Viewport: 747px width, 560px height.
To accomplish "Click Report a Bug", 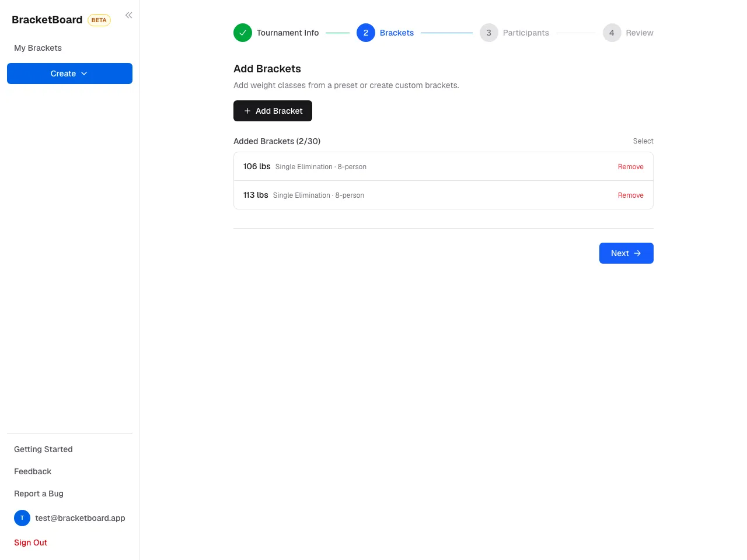I will (x=39, y=494).
